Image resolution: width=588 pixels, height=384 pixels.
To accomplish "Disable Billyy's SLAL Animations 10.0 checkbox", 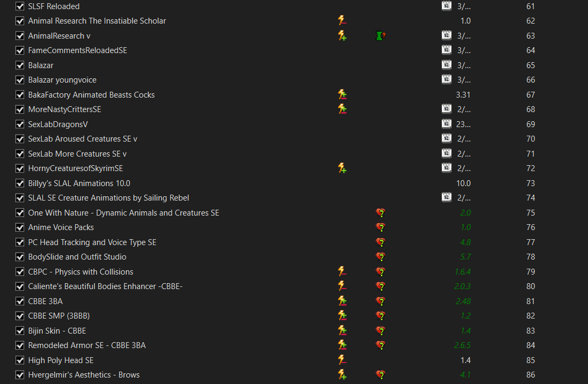I will [20, 183].
